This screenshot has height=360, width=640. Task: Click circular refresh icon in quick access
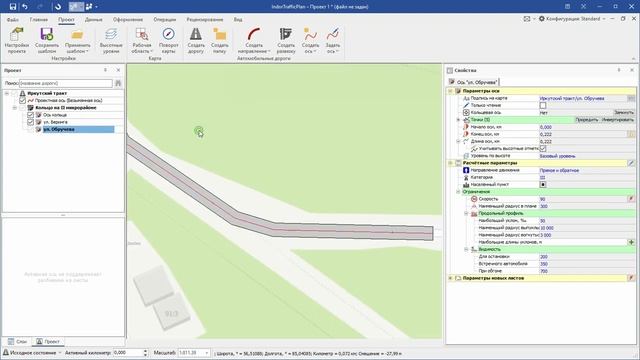click(x=58, y=7)
